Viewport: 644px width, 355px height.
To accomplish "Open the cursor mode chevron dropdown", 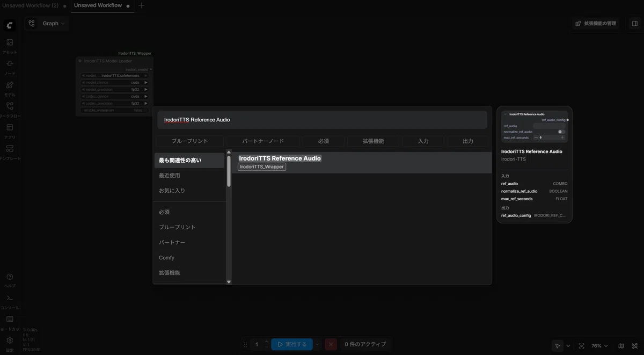I will coord(568,346).
